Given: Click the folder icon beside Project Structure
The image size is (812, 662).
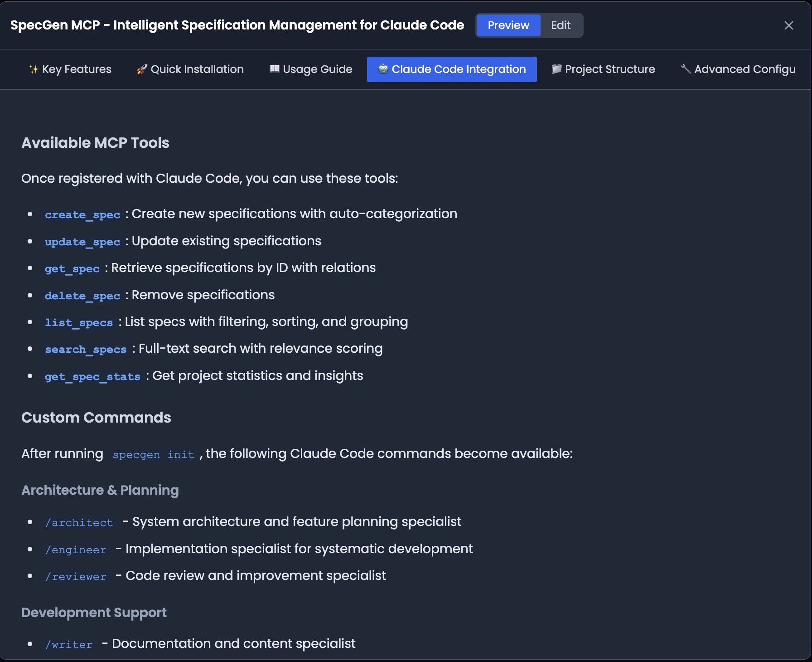Looking at the screenshot, I should 556,69.
